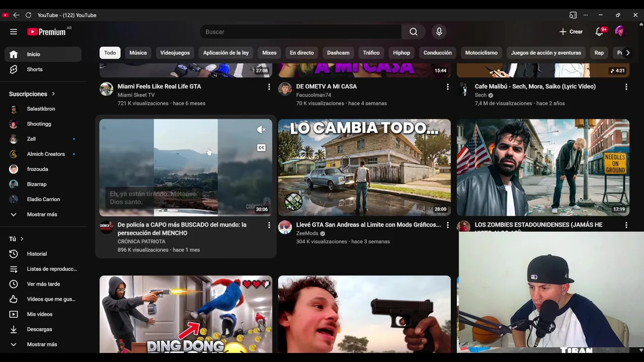The height and width of the screenshot is (362, 644).
Task: Select the Todo filter chip
Action: click(x=110, y=53)
